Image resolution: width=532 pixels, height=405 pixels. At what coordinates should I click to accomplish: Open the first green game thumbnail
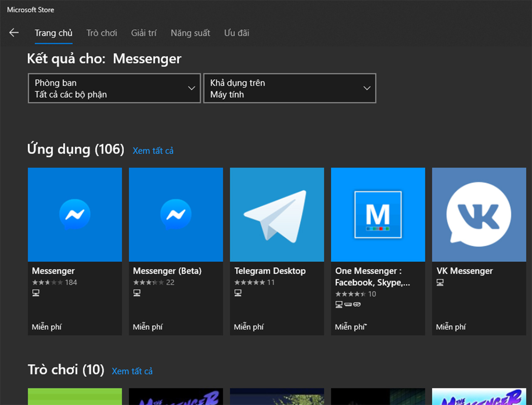pyautogui.click(x=75, y=397)
